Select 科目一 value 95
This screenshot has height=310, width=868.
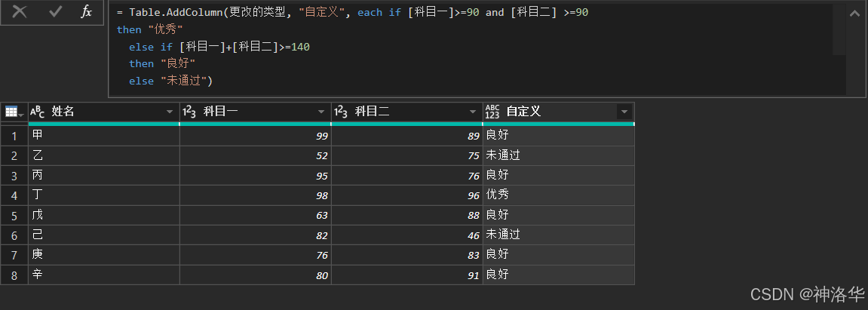(256, 176)
